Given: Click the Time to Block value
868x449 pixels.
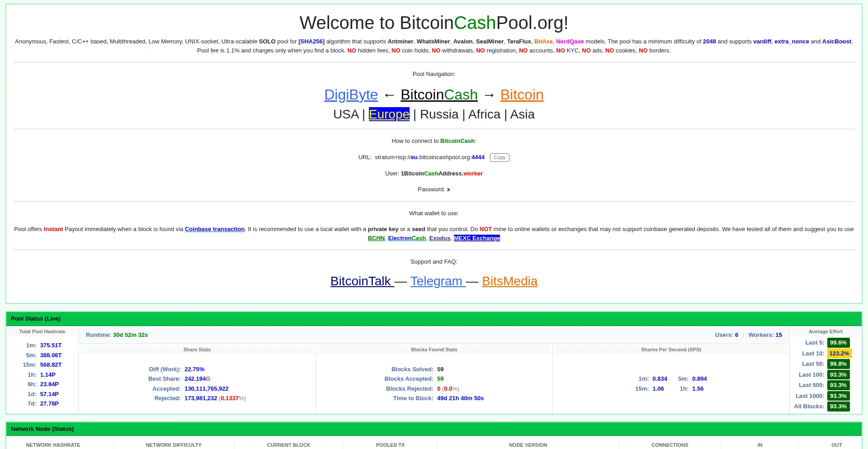Looking at the screenshot, I should click(x=460, y=398).
